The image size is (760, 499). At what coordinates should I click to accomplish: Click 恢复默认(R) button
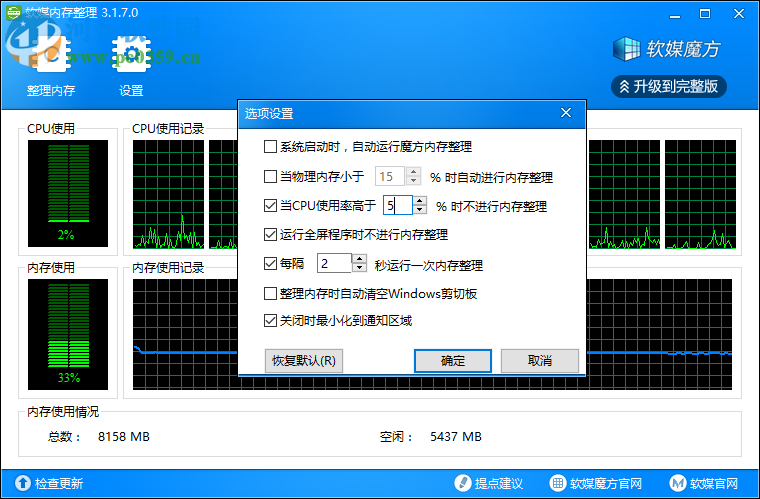[304, 361]
